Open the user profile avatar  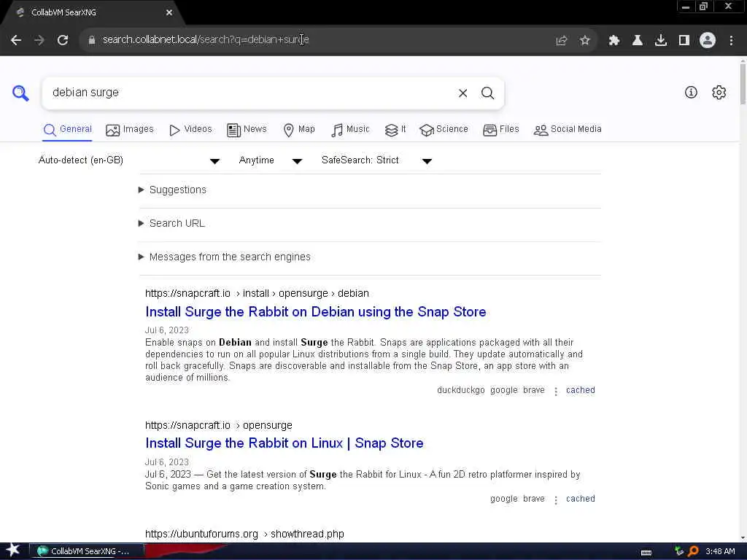[708, 41]
